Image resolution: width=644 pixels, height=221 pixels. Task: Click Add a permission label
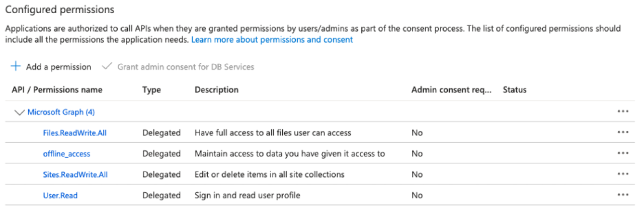tap(59, 67)
